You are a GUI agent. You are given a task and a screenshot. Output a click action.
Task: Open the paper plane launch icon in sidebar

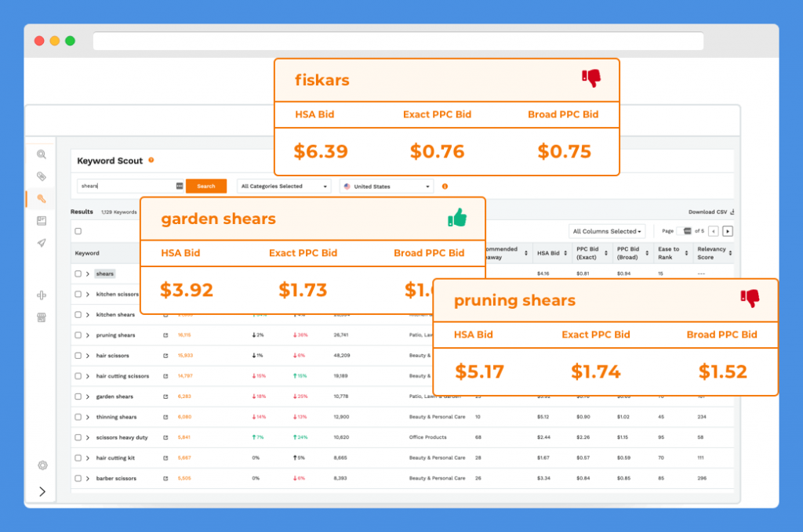(x=42, y=242)
